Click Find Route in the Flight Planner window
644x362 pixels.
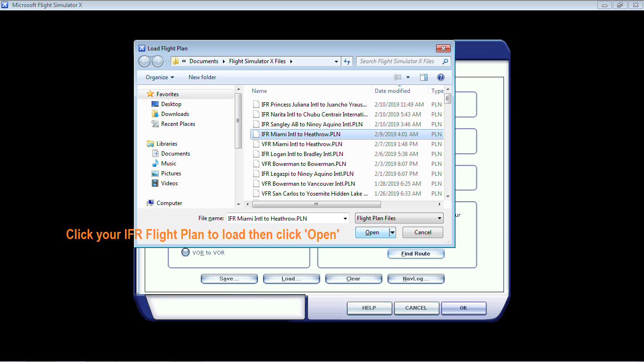[416, 254]
